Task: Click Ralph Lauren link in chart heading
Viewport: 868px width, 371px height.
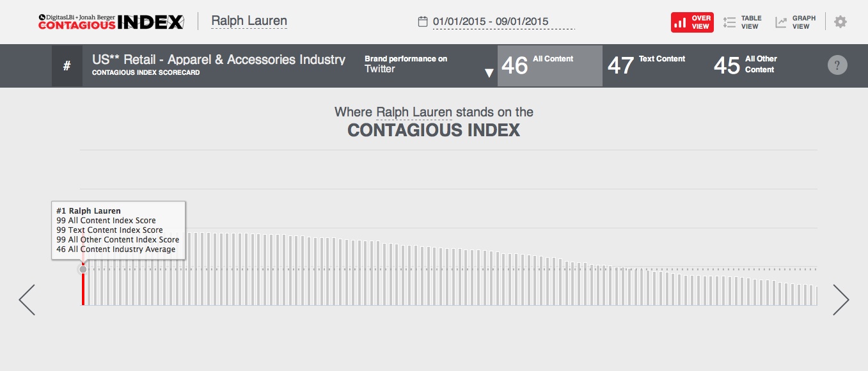Action: pyautogui.click(x=414, y=113)
